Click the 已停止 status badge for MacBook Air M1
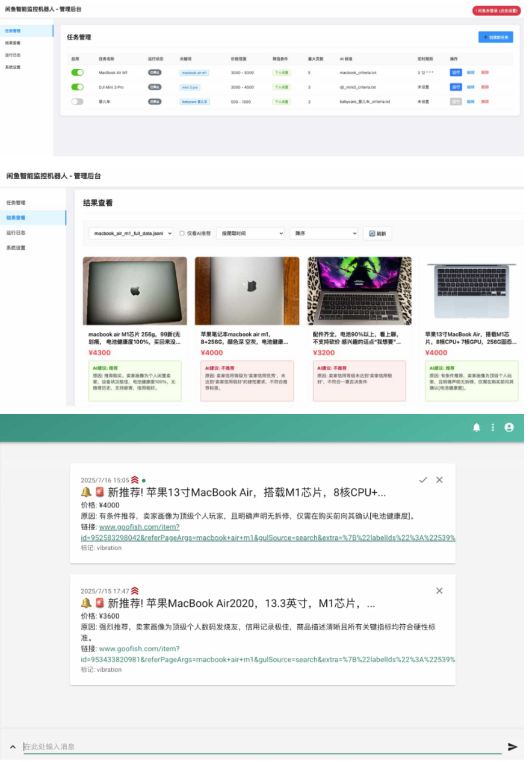532x762 pixels. (155, 72)
